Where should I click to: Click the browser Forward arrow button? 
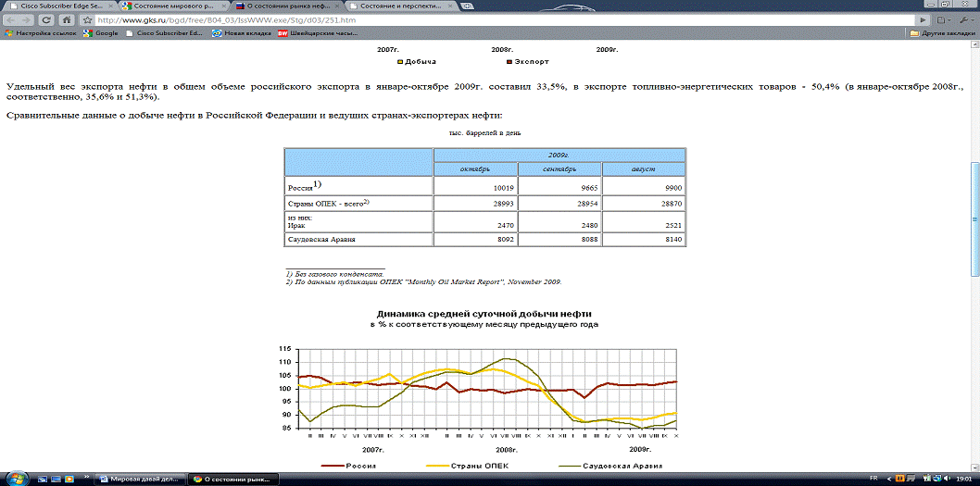coord(25,19)
